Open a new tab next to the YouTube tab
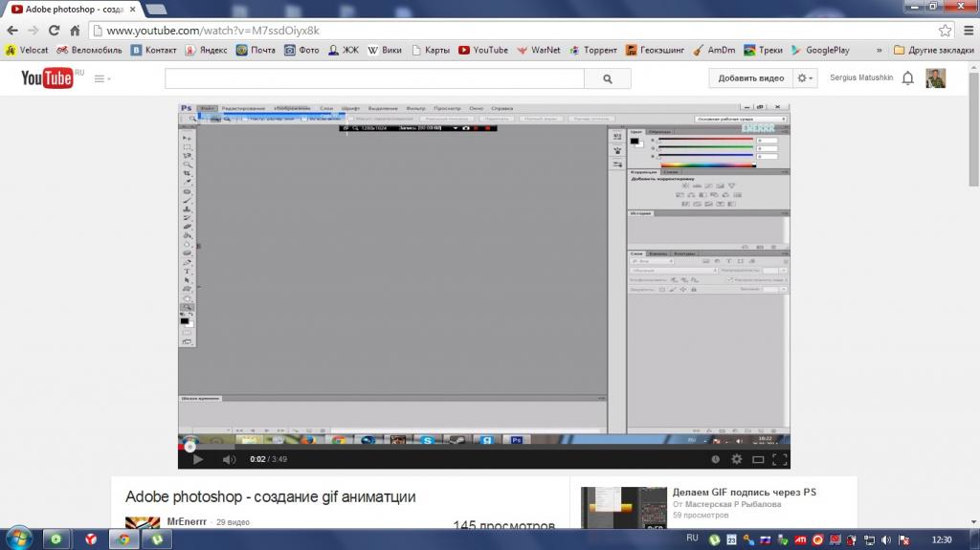Image resolution: width=980 pixels, height=550 pixels. pyautogui.click(x=156, y=10)
